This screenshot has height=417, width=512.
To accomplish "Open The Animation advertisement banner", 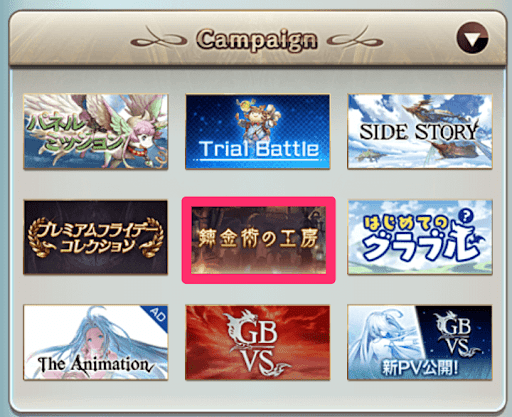I will pos(96,342).
